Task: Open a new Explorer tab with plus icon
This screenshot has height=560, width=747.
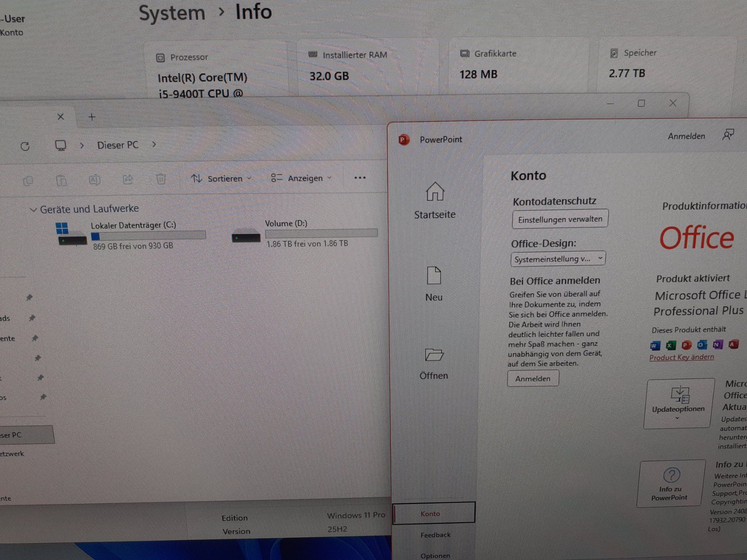Action: (x=92, y=117)
